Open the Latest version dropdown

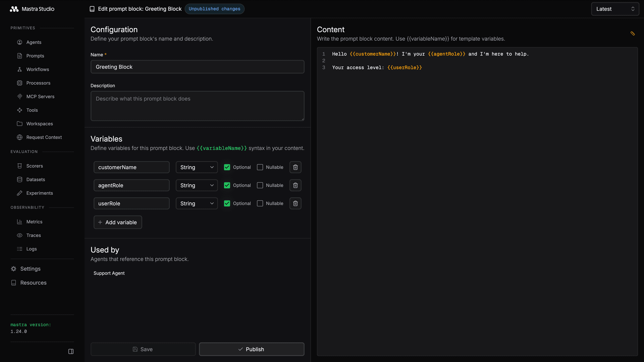point(615,9)
